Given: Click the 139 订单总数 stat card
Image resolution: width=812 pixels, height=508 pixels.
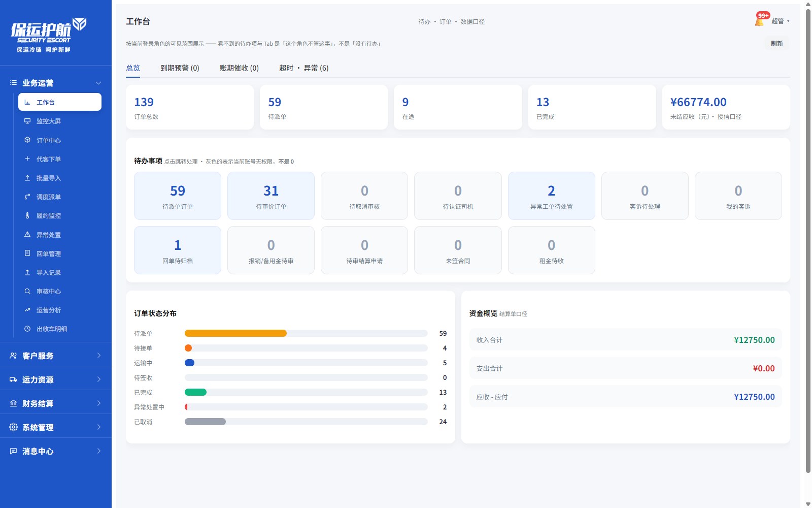Looking at the screenshot, I should (x=190, y=107).
